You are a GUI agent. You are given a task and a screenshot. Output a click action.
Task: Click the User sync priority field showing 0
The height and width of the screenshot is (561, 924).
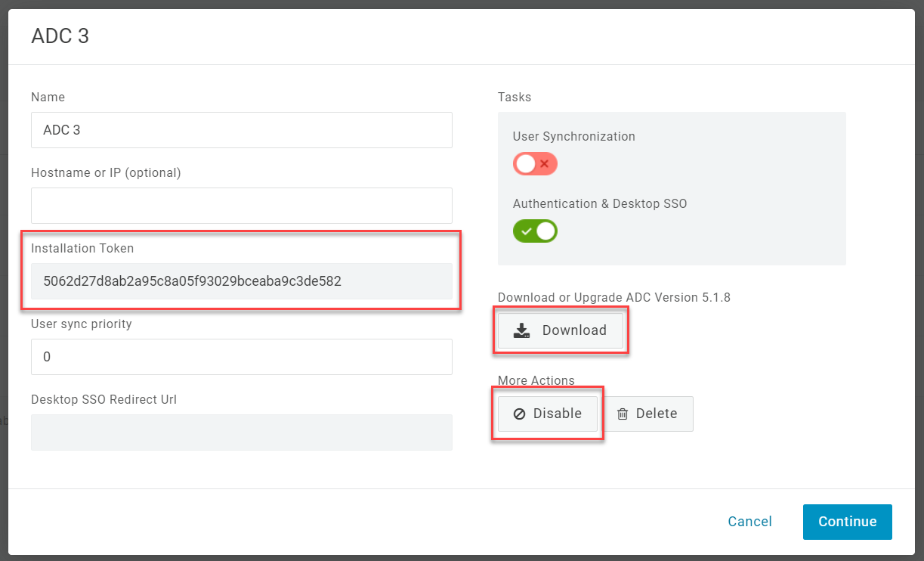(x=241, y=357)
